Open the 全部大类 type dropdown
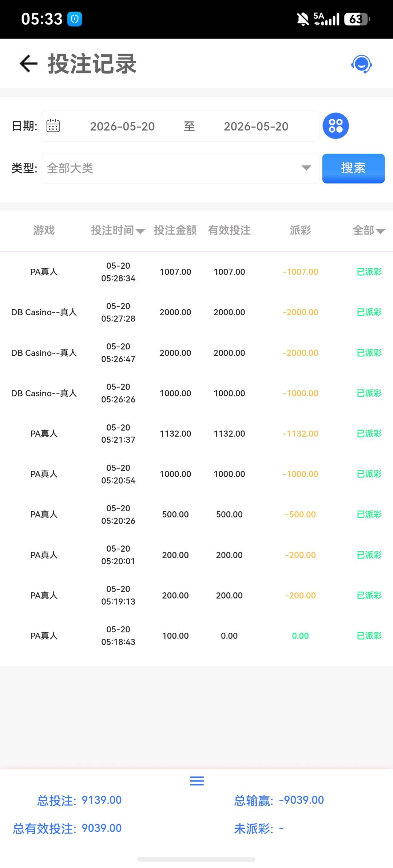Image resolution: width=393 pixels, height=868 pixels. (180, 168)
